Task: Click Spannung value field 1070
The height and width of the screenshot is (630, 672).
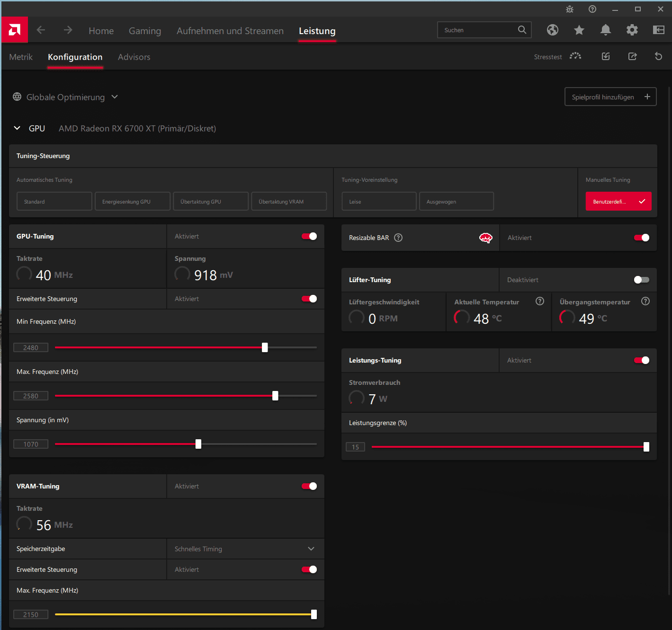Action: (x=31, y=444)
